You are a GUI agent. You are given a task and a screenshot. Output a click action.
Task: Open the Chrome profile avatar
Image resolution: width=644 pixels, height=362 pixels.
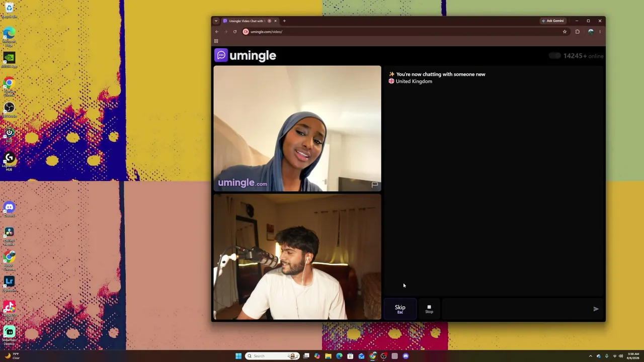(x=591, y=32)
